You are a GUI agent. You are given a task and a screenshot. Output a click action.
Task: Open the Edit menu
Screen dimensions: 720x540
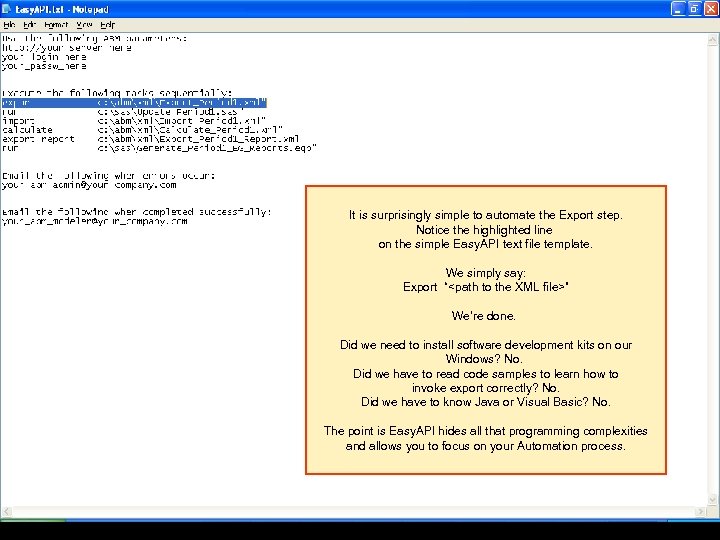[x=30, y=25]
